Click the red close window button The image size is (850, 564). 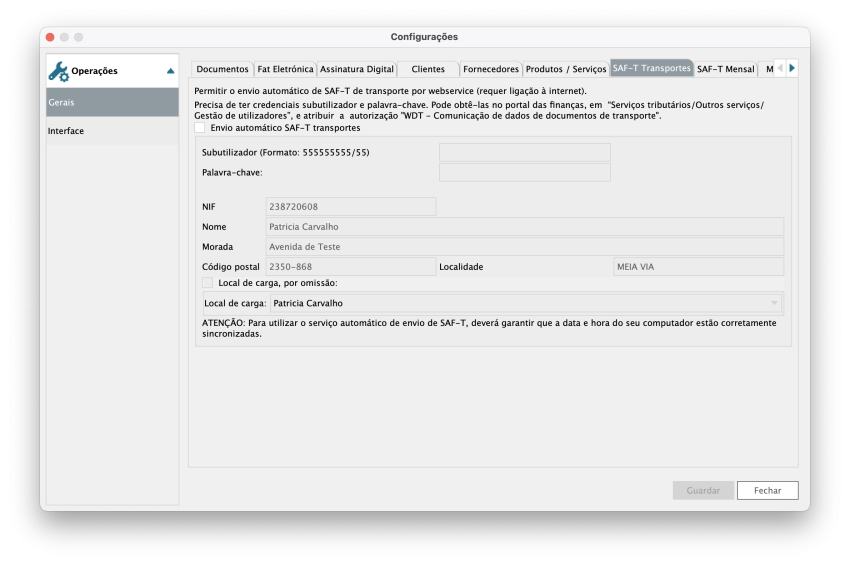pyautogui.click(x=50, y=37)
